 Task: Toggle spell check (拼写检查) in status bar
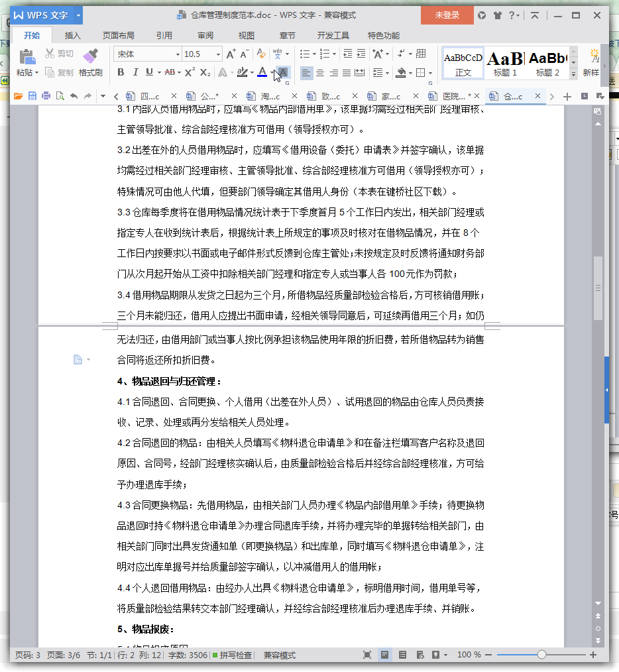233,655
